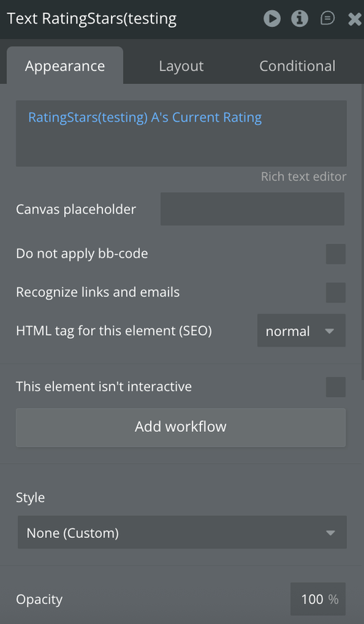364x624 pixels.
Task: Open the HTML tag normal dropdown
Action: [x=301, y=330]
